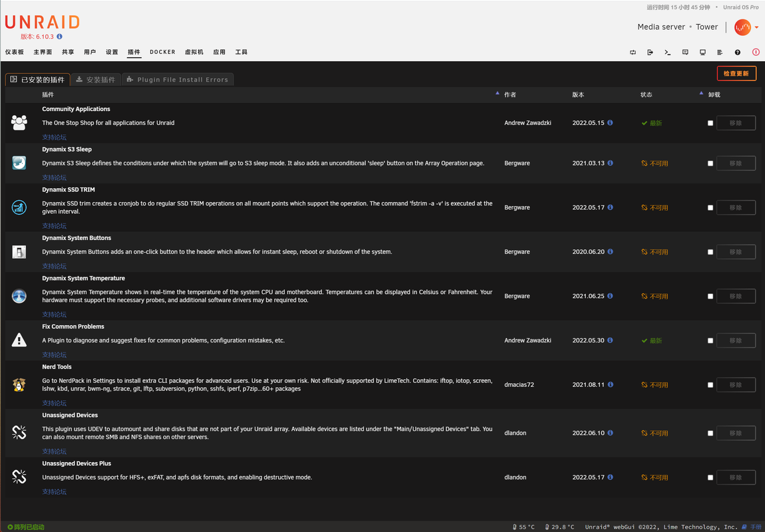Click 移除 button for Fix Common Problems
This screenshot has height=532, width=765.
pos(736,340)
